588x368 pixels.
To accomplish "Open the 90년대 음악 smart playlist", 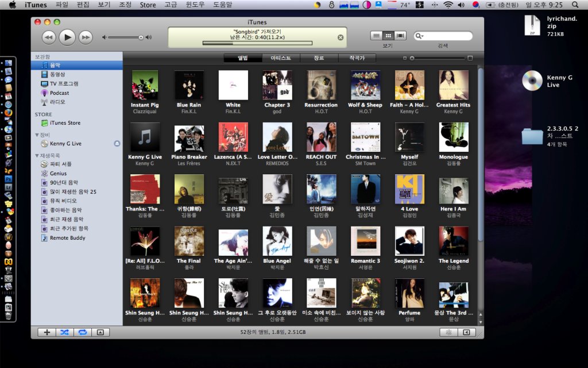I will (76, 182).
